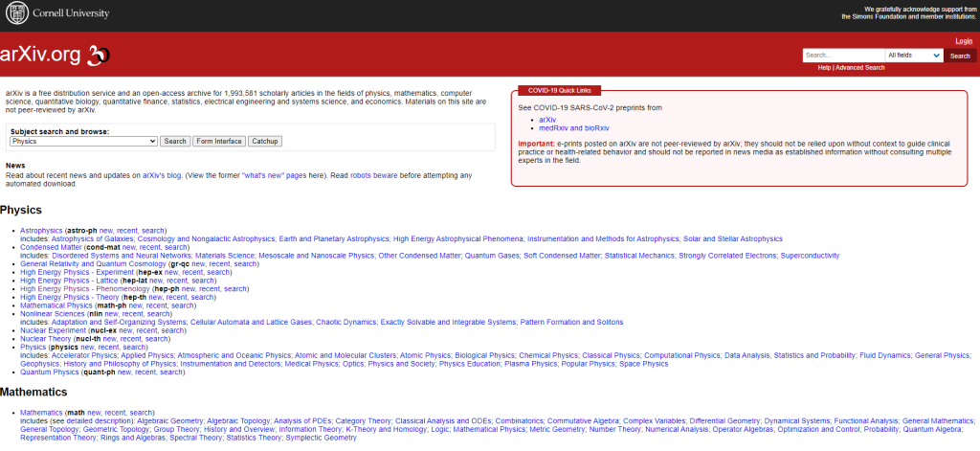Viewport: 980px width, 451px height.
Task: Open Cosmology and Nongalactic Astrophysics link
Action: pos(206,239)
